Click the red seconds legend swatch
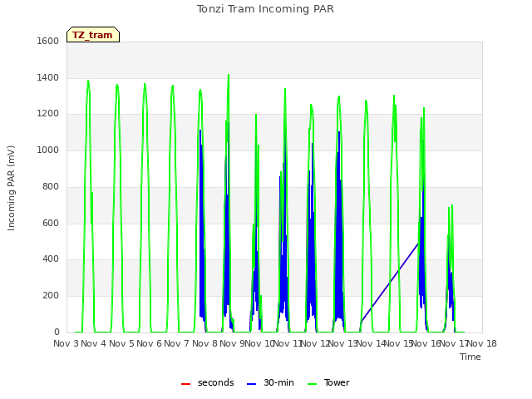This screenshot has width=532, height=399. [186, 384]
